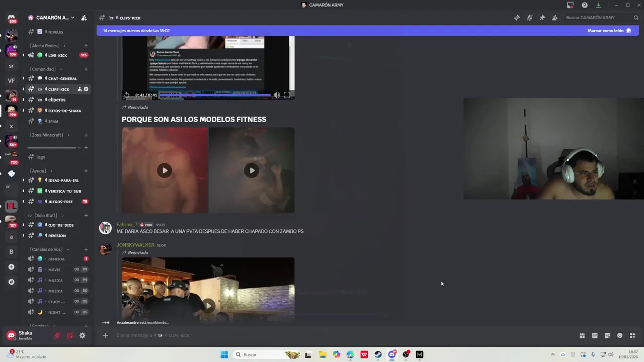
Task: Open the cliperos channel
Action: 57,100
